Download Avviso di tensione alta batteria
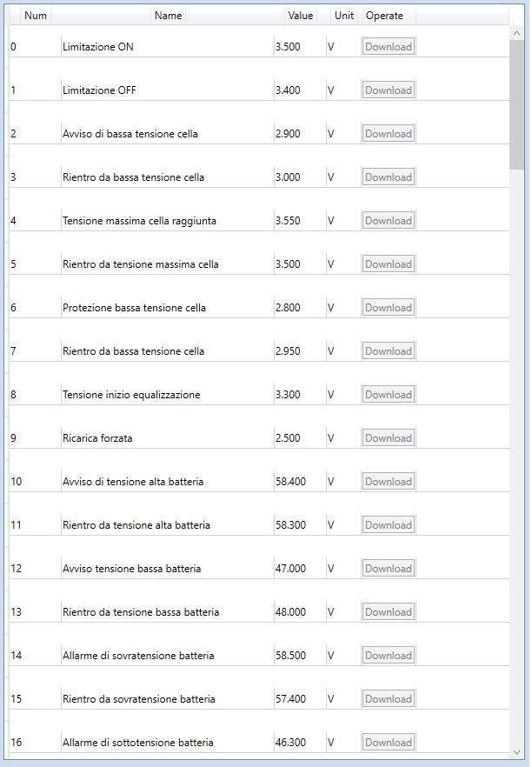The width and height of the screenshot is (532, 767). [x=388, y=482]
